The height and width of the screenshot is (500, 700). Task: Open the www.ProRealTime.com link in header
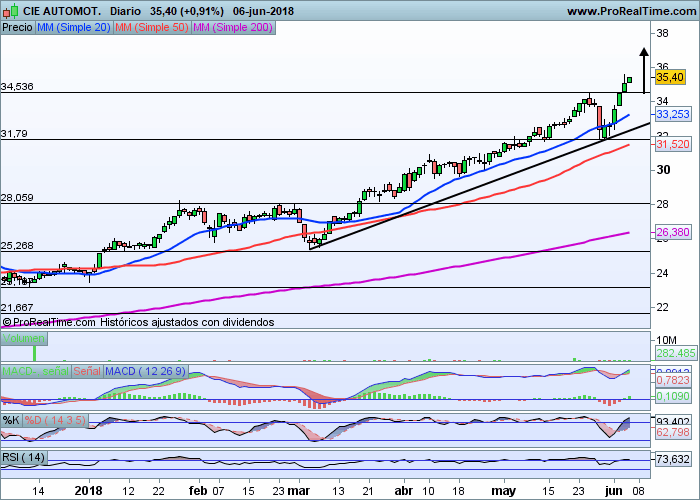pos(631,11)
